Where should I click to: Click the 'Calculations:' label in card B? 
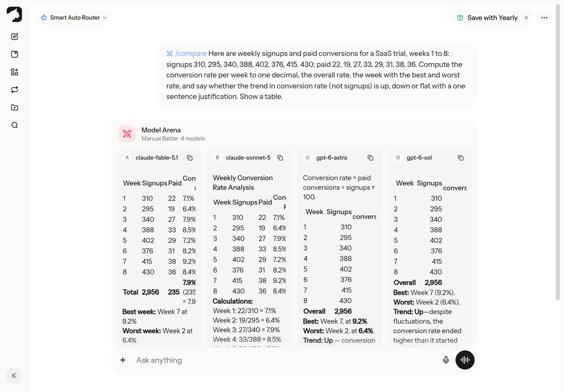233,301
